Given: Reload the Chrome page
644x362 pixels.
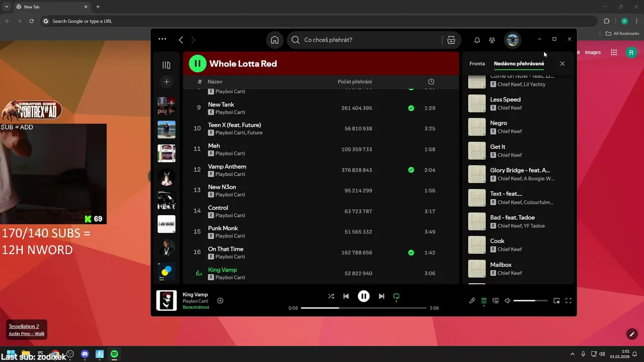Looking at the screenshot, I should [x=31, y=21].
